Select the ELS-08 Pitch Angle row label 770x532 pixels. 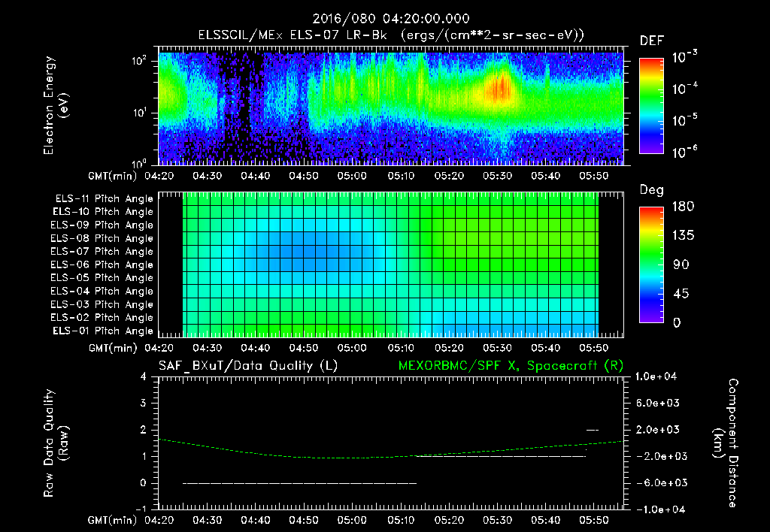coord(102,238)
